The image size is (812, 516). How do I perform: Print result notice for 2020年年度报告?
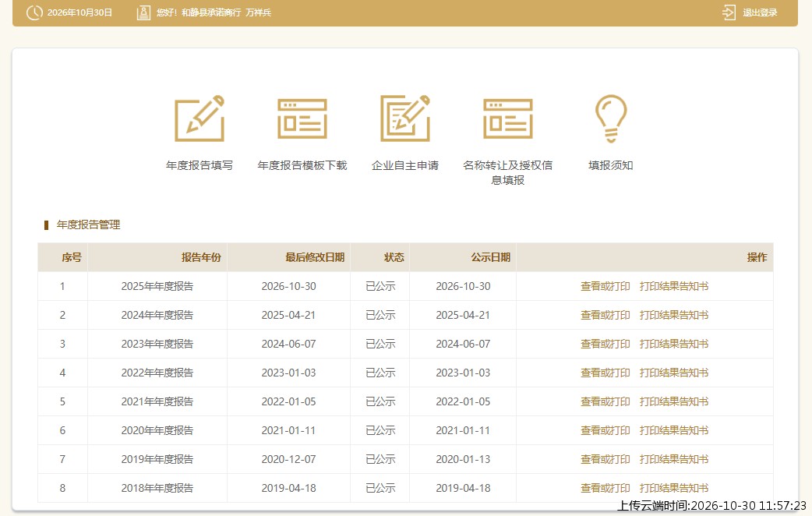(674, 430)
